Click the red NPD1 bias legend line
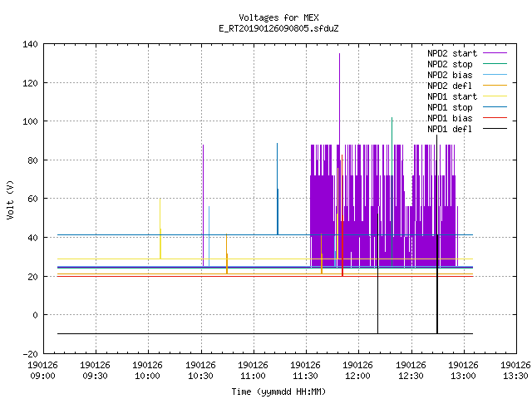 pyautogui.click(x=495, y=118)
